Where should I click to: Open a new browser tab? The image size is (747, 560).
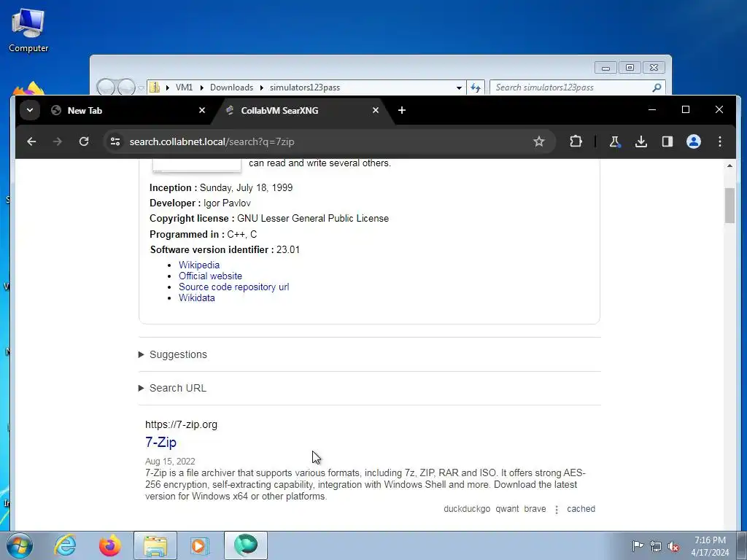402,111
